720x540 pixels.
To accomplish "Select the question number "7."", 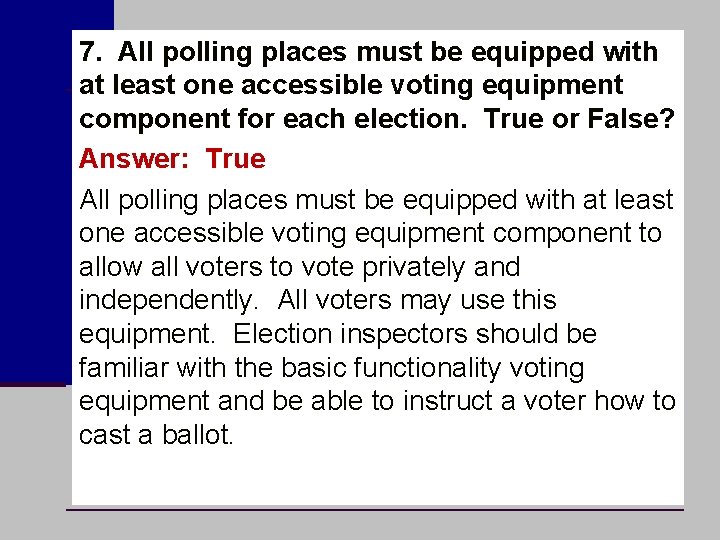I will 90,51.
